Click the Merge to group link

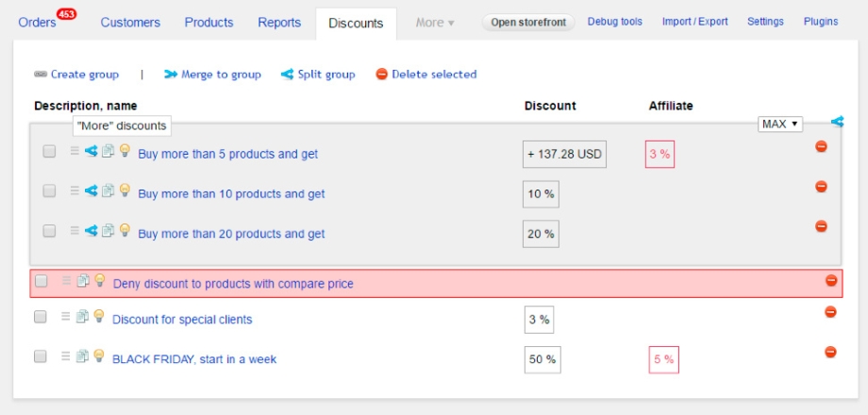(x=212, y=75)
